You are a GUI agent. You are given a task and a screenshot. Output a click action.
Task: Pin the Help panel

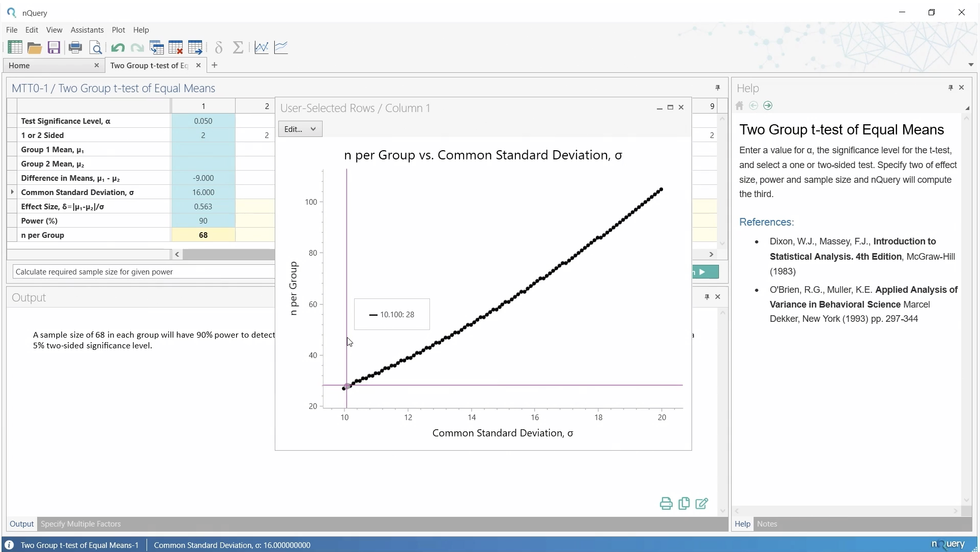pos(950,88)
